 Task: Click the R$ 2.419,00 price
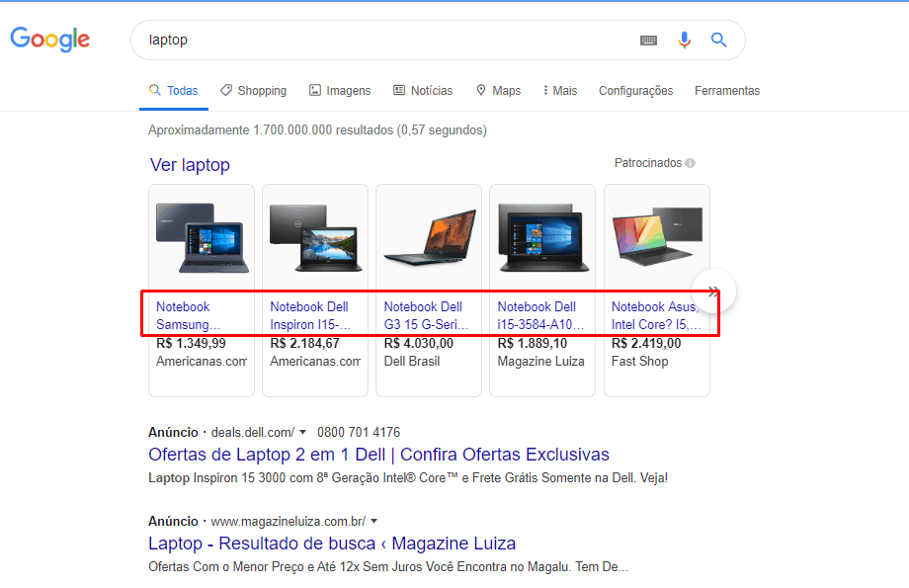[646, 343]
